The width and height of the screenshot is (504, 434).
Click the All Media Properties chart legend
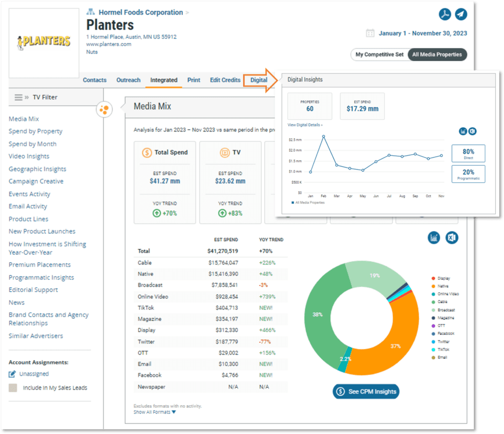(308, 202)
